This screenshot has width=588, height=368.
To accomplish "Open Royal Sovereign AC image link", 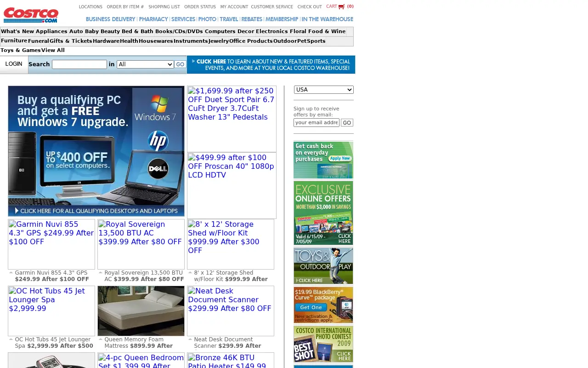I will [x=141, y=244].
